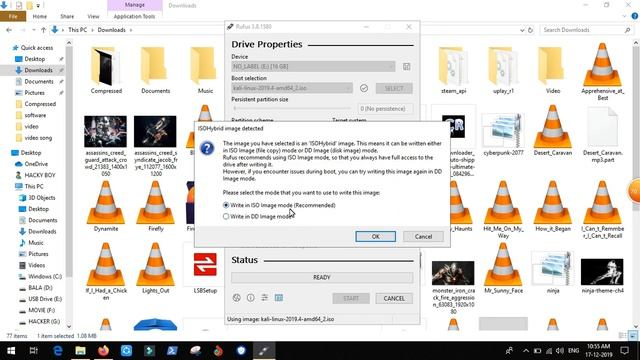This screenshot has height=360, width=640.
Task: Select Dynamite VLC file
Action: 106,203
